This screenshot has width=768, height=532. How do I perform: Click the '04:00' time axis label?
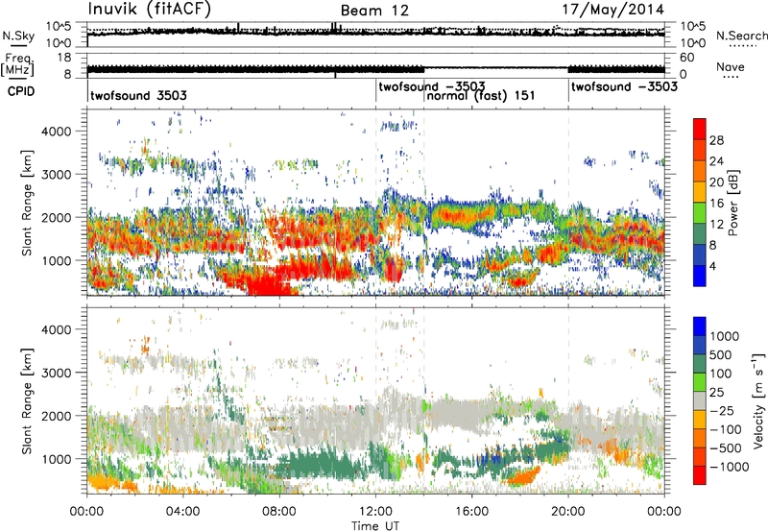182,512
